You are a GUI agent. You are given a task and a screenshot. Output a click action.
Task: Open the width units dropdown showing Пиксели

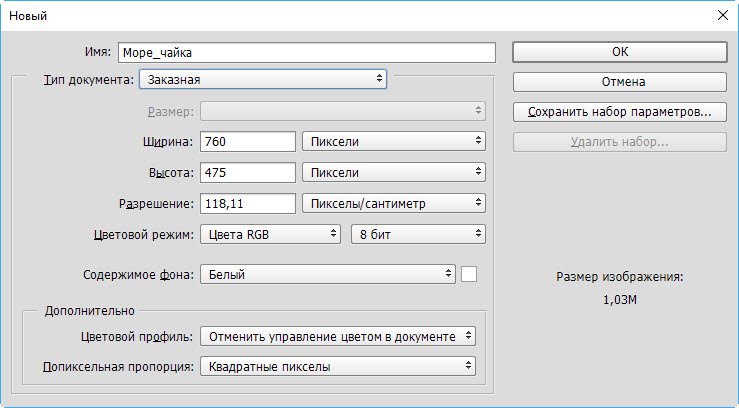393,141
